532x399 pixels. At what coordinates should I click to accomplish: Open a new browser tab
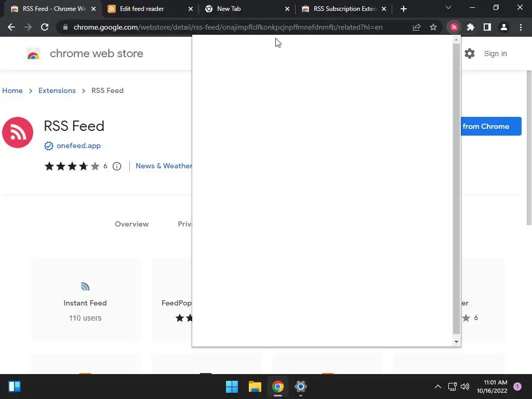[x=403, y=9]
